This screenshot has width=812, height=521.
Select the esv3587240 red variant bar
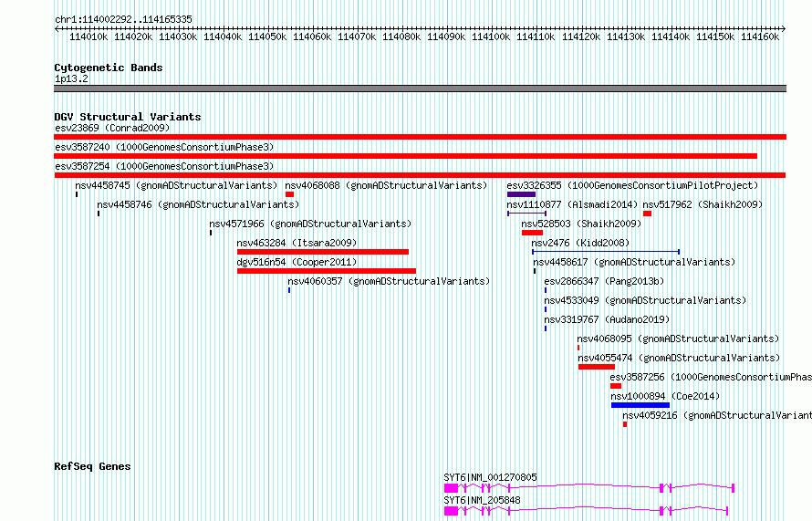[x=405, y=156]
